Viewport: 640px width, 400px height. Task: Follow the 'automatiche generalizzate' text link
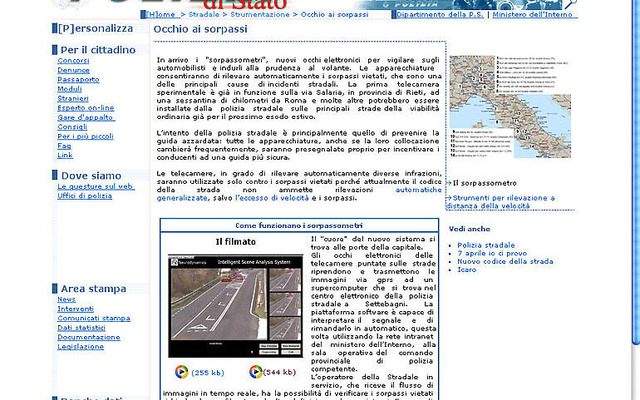[x=418, y=190]
